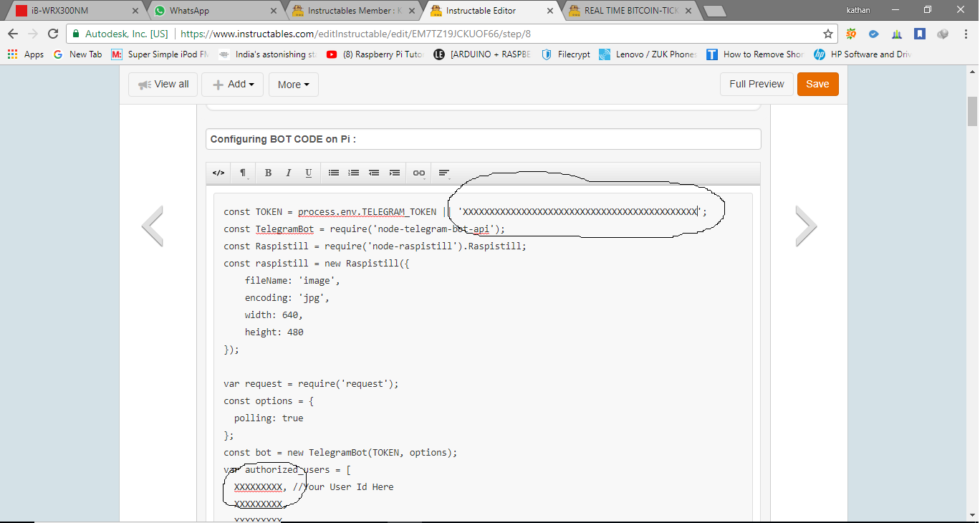980x523 pixels.
Task: Open the HP Software and Driv bookmark
Action: (x=863, y=54)
